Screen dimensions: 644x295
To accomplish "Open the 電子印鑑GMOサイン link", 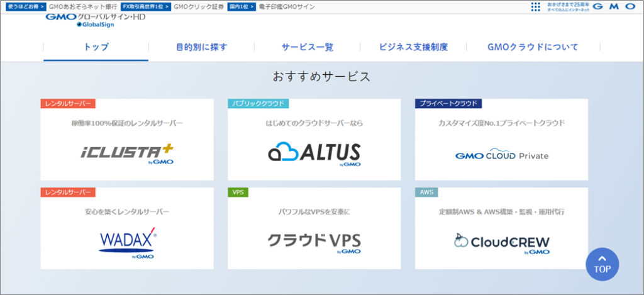I will (x=287, y=6).
